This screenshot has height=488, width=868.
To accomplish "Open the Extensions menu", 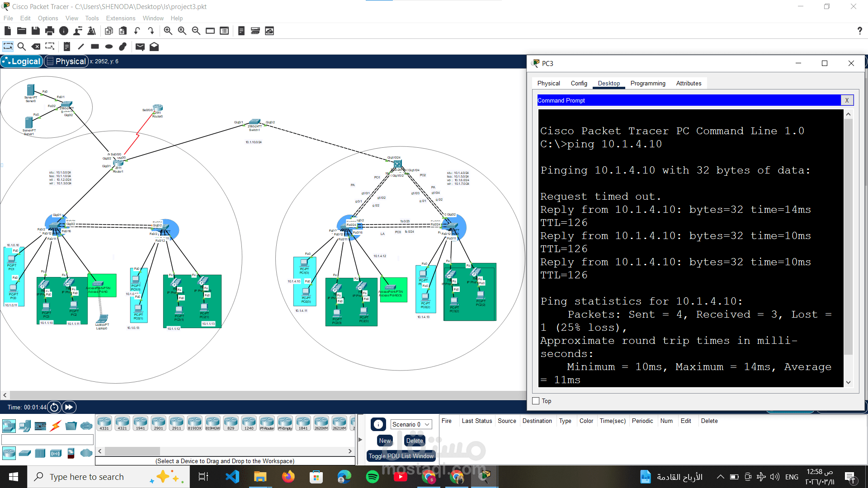I will click(x=120, y=18).
